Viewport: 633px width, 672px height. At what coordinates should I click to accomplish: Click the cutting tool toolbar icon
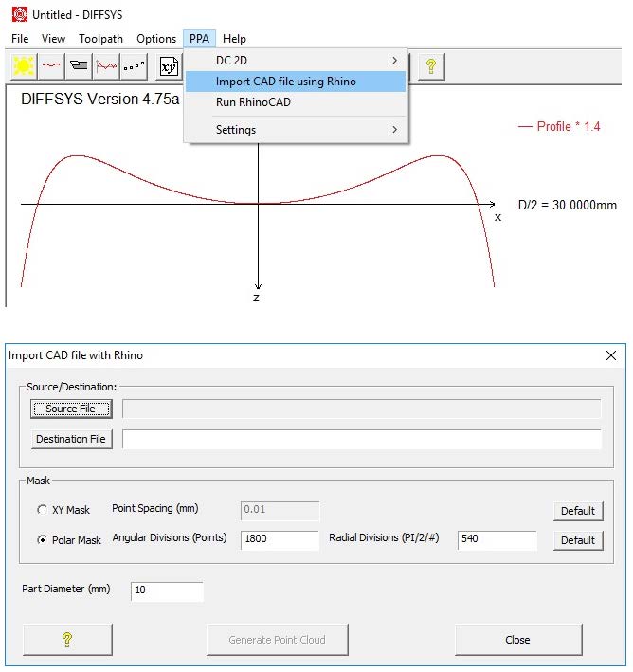(x=79, y=66)
